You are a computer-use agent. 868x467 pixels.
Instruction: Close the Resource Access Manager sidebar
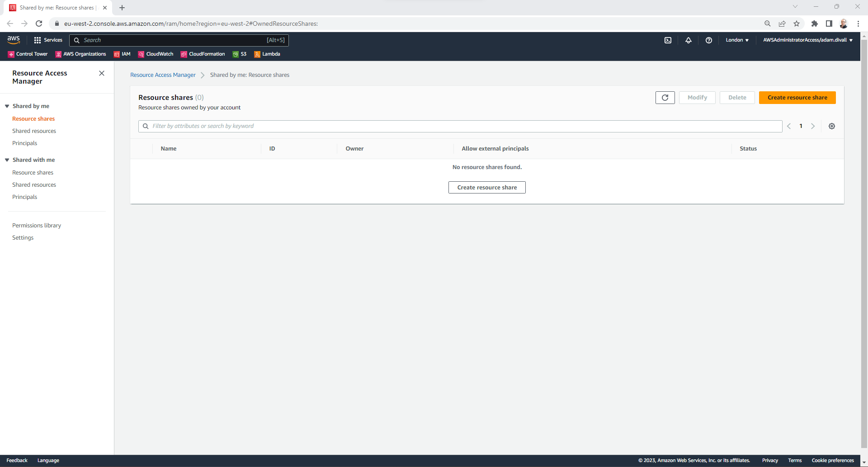click(x=102, y=73)
